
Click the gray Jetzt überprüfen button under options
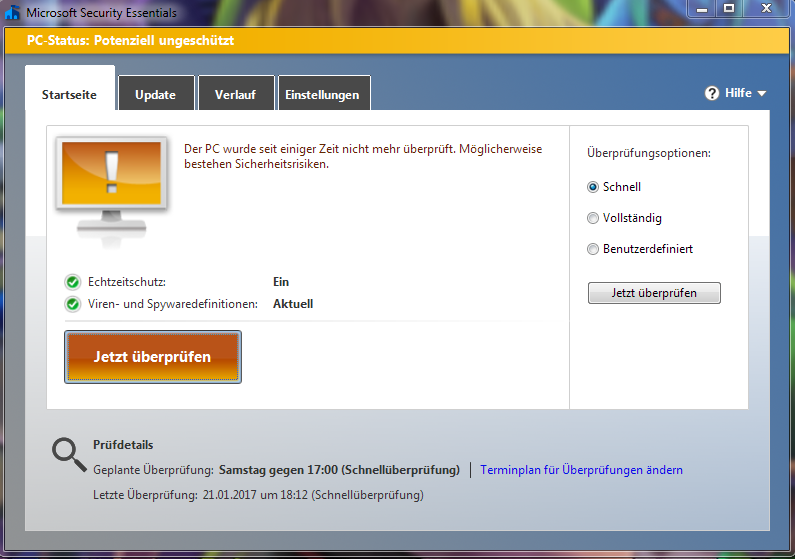654,293
